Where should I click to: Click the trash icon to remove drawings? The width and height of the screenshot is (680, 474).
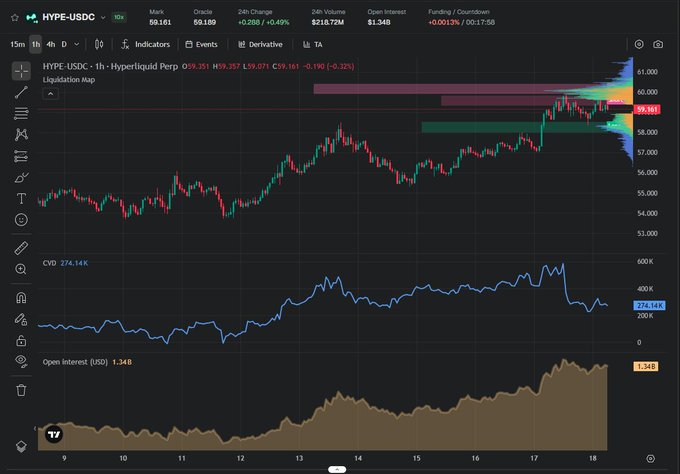(x=21, y=390)
